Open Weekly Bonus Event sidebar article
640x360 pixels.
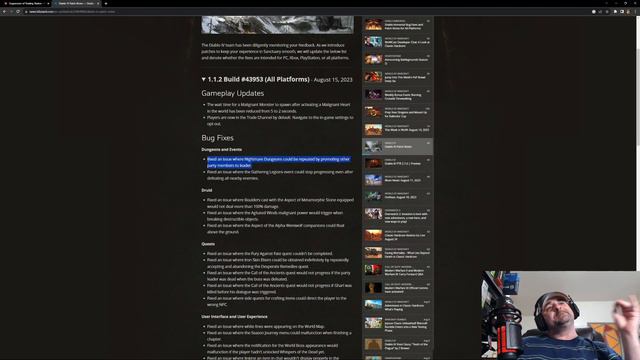[398, 95]
